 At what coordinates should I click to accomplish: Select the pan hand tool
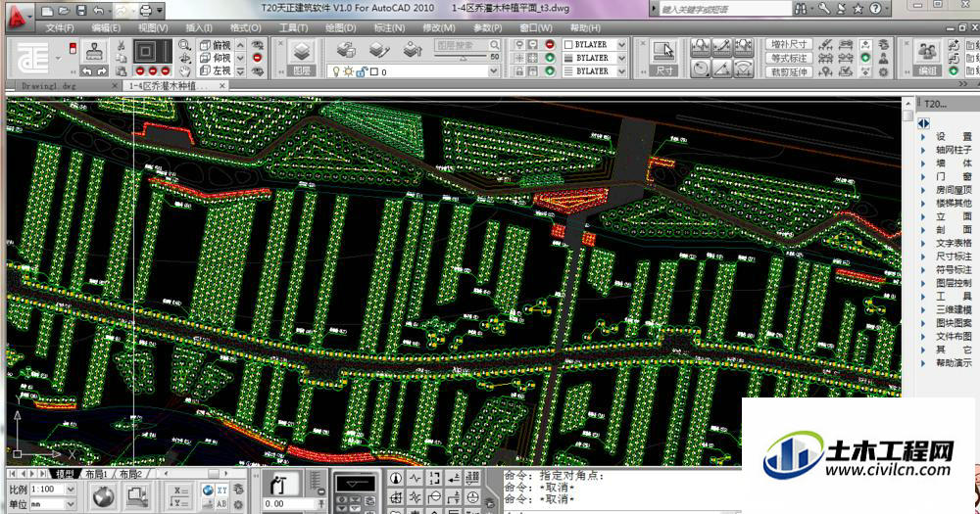(185, 70)
